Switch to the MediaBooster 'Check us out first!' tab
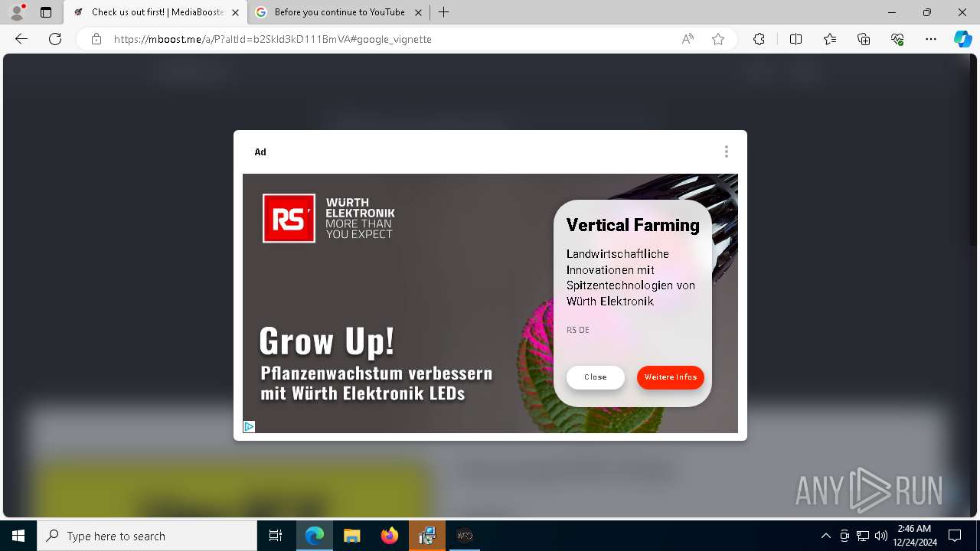Image resolution: width=980 pixels, height=551 pixels. click(157, 12)
